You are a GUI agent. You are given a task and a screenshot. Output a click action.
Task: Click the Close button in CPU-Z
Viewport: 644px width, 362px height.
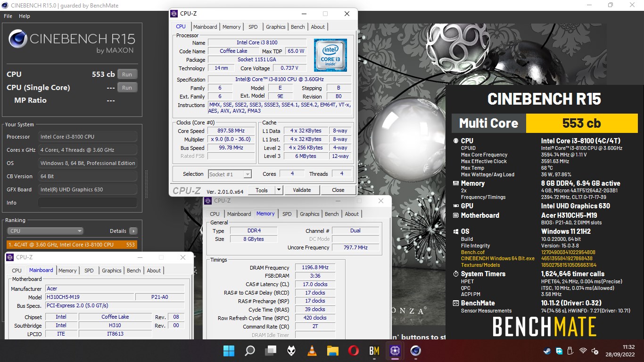(x=338, y=190)
